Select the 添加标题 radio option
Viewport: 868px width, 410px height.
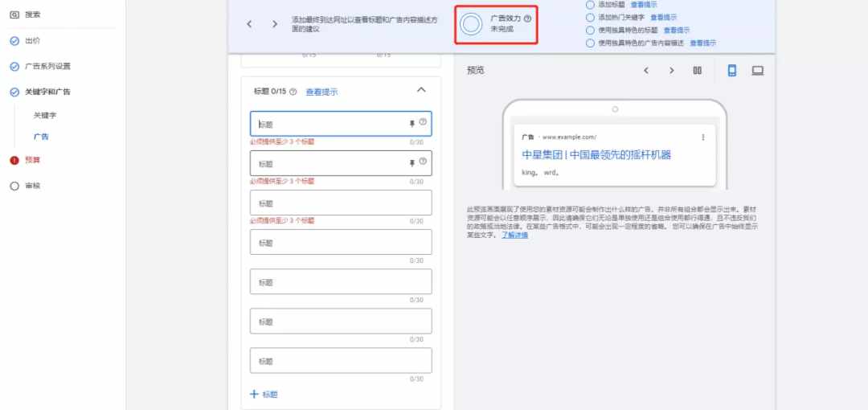tap(591, 4)
